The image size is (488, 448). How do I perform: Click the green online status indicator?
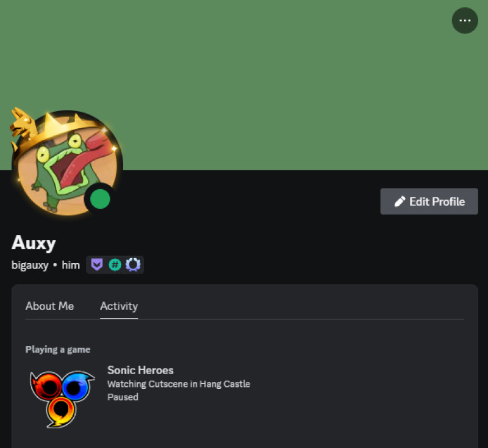click(x=100, y=199)
